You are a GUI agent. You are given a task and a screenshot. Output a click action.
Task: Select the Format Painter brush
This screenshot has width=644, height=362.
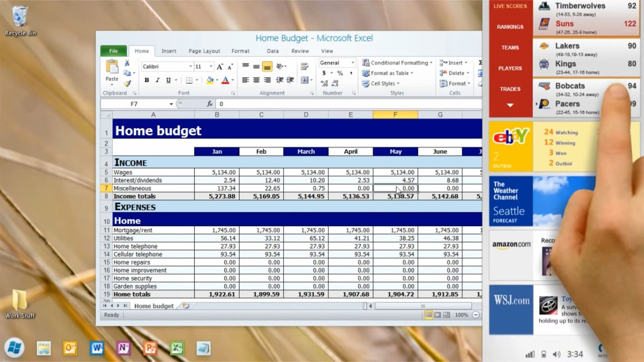pos(127,83)
